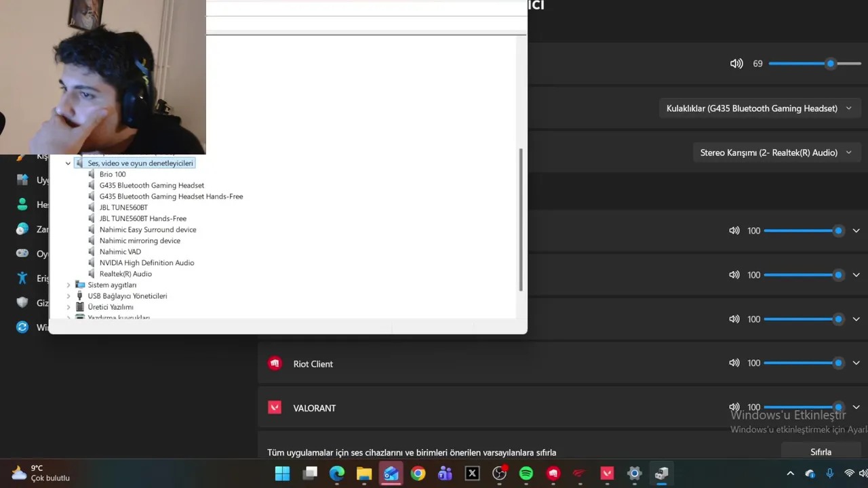This screenshot has height=488, width=868.
Task: Open the Riot Client icon on the taskbar
Action: click(553, 473)
